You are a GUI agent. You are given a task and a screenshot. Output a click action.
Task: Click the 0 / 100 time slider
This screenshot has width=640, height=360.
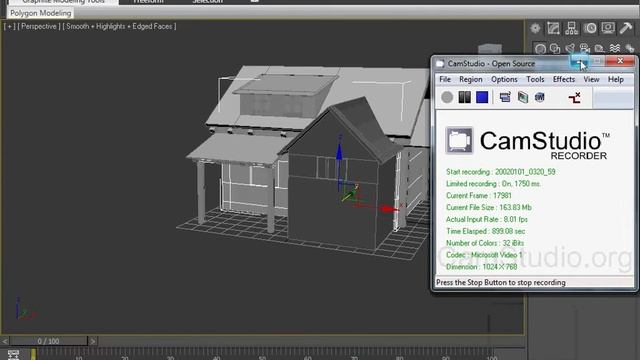(x=49, y=341)
